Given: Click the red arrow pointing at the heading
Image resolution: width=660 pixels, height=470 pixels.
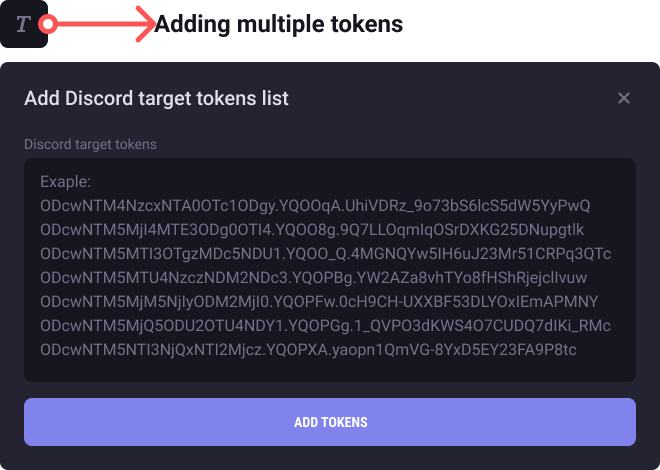Looking at the screenshot, I should pos(110,24).
